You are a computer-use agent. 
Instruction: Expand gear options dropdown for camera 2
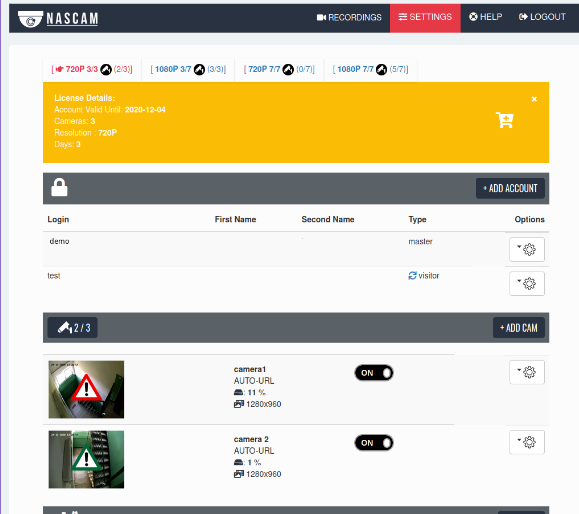(x=527, y=442)
